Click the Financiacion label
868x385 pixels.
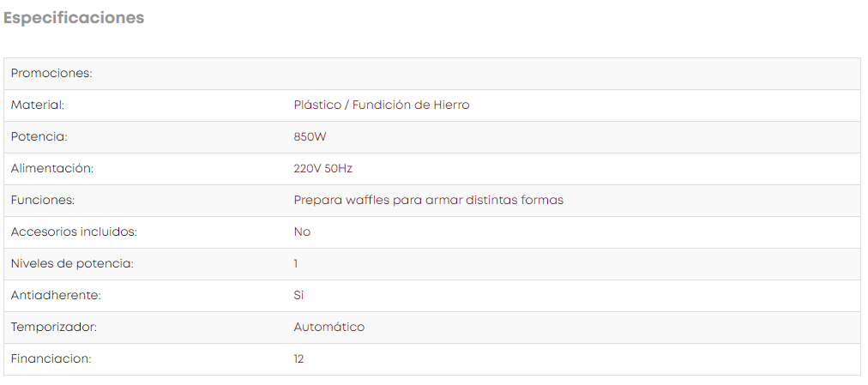(x=51, y=359)
